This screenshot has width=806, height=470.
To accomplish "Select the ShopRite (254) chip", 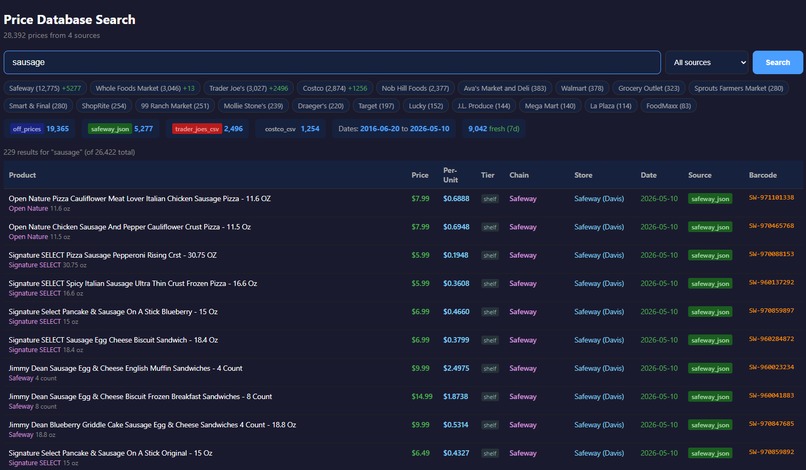I will 104,106.
